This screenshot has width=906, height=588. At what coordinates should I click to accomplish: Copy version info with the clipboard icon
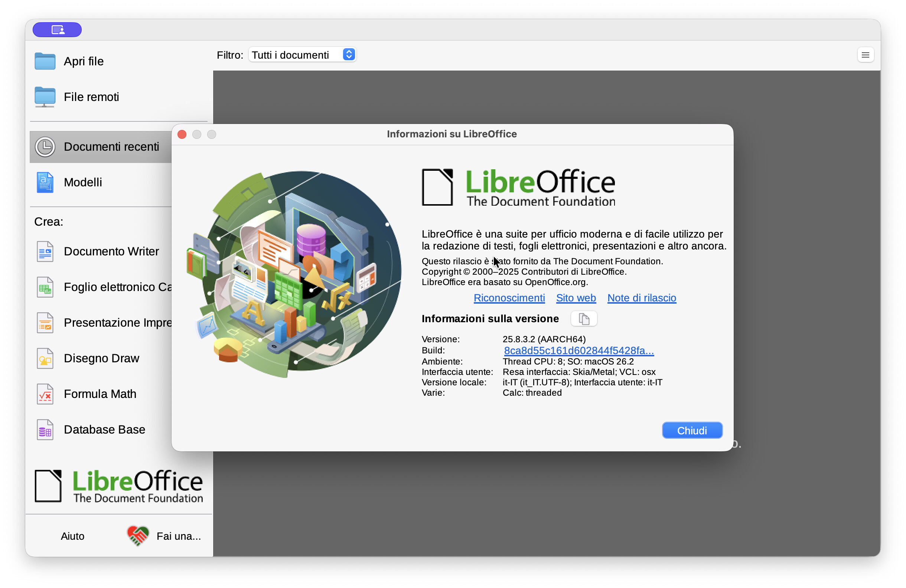(584, 319)
